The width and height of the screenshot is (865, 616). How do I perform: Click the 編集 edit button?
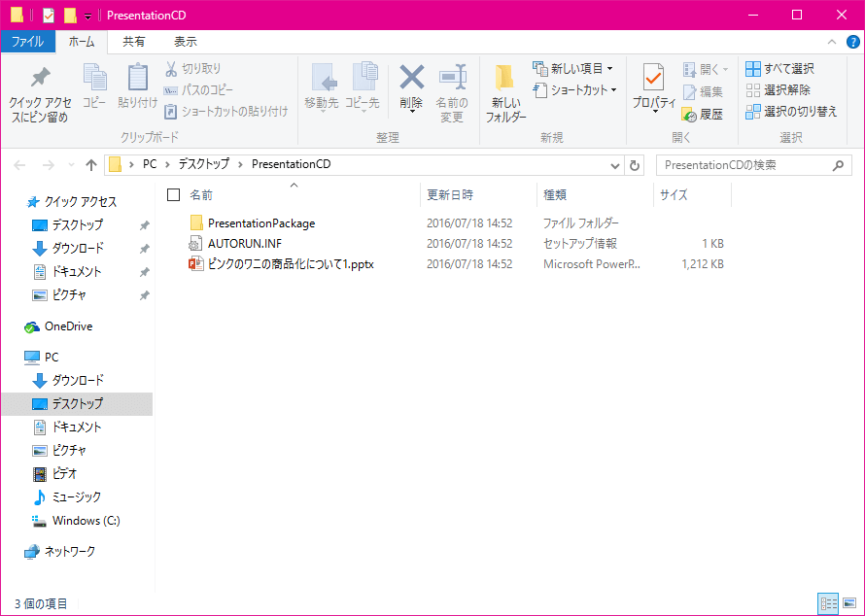(x=703, y=91)
